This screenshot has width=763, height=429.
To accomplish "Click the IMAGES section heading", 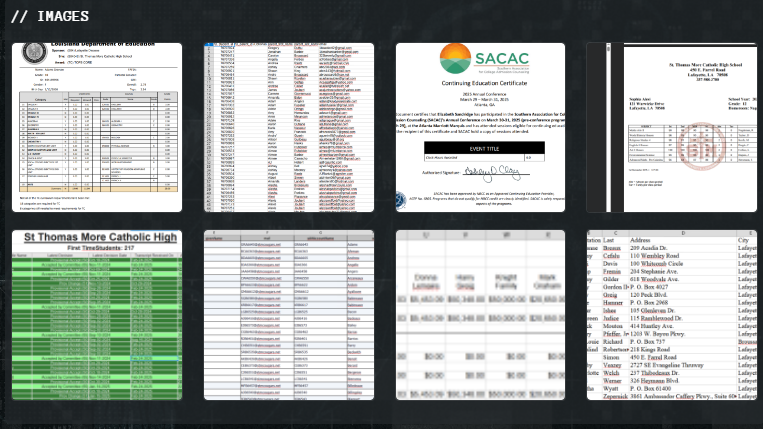I will [x=50, y=17].
